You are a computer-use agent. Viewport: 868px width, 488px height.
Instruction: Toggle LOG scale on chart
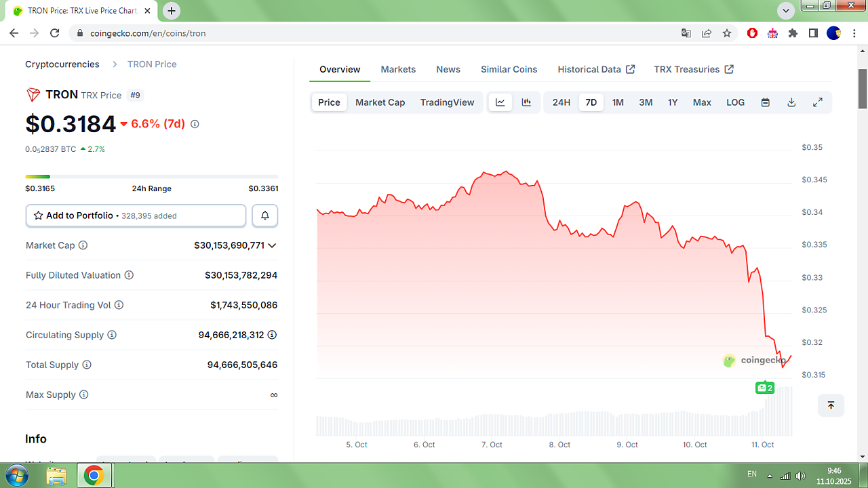[735, 102]
